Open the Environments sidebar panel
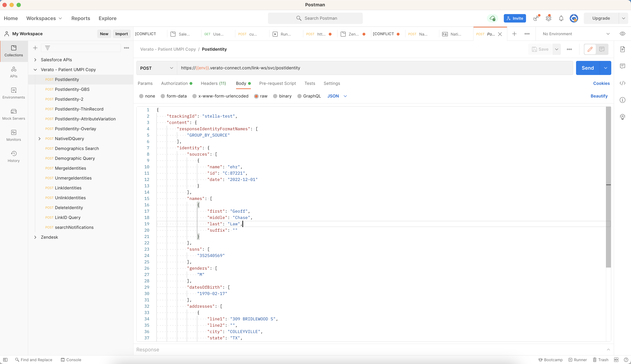Screen dimensions: 631x364 pyautogui.click(x=14, y=93)
